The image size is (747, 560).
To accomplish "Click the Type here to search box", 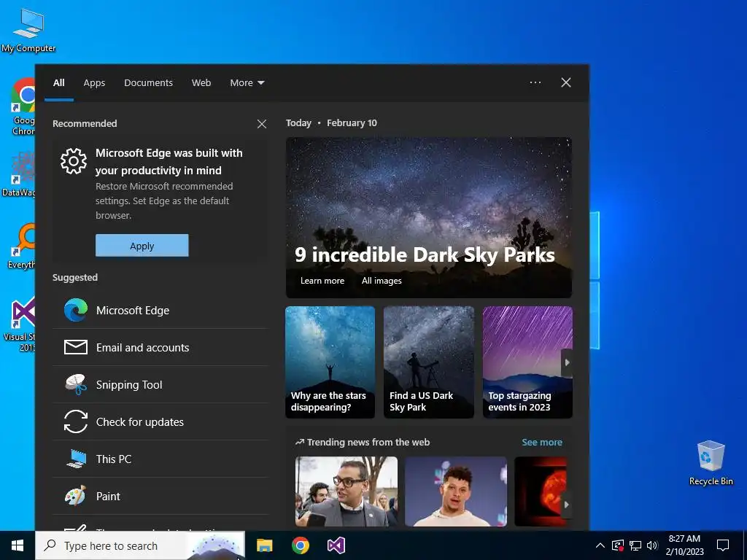I will (140, 545).
